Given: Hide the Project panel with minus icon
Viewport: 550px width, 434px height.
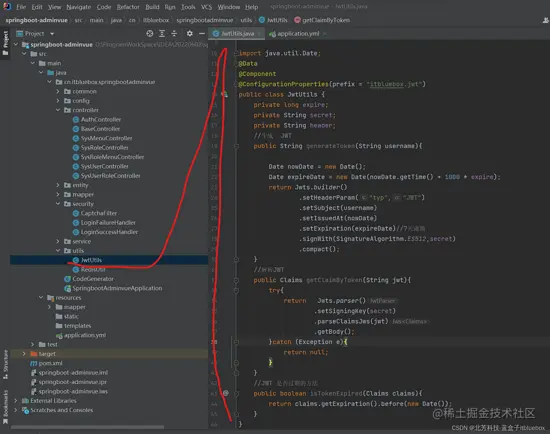Looking at the screenshot, I should (202, 33).
